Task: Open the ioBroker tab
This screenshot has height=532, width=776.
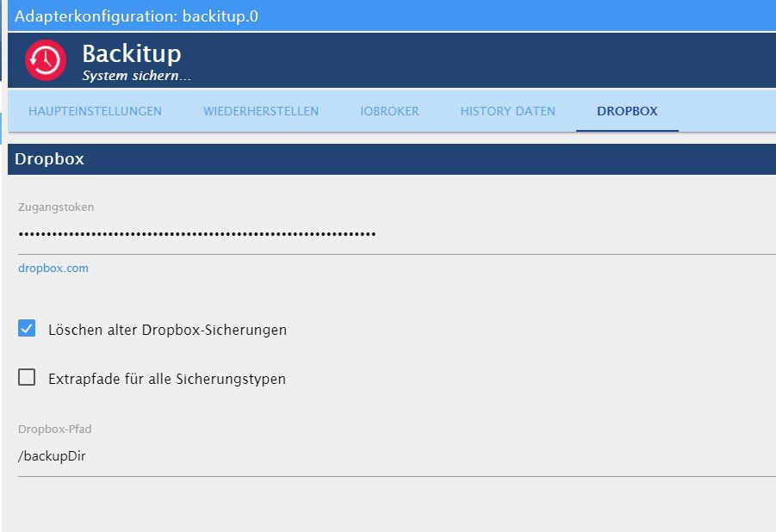Action: (x=389, y=111)
